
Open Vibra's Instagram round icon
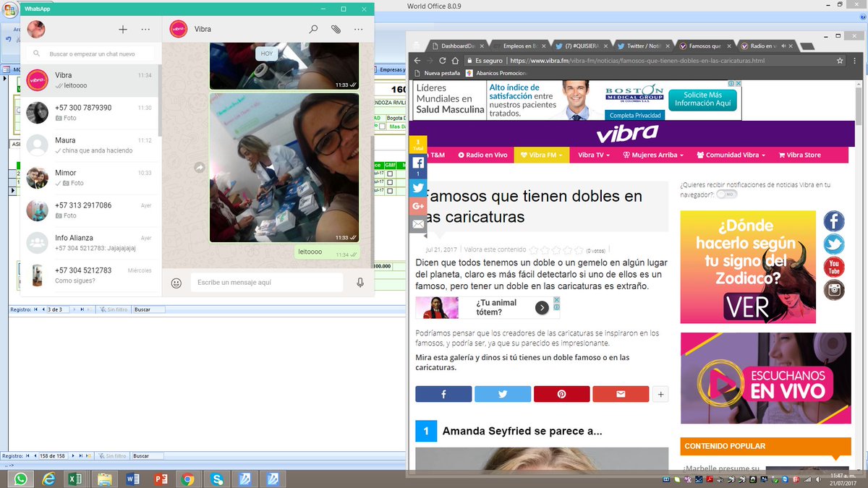tap(834, 290)
